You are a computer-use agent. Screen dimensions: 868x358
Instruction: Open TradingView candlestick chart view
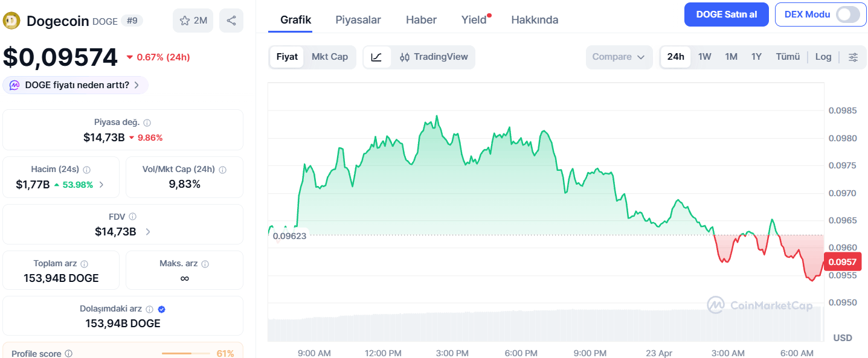[x=434, y=57]
